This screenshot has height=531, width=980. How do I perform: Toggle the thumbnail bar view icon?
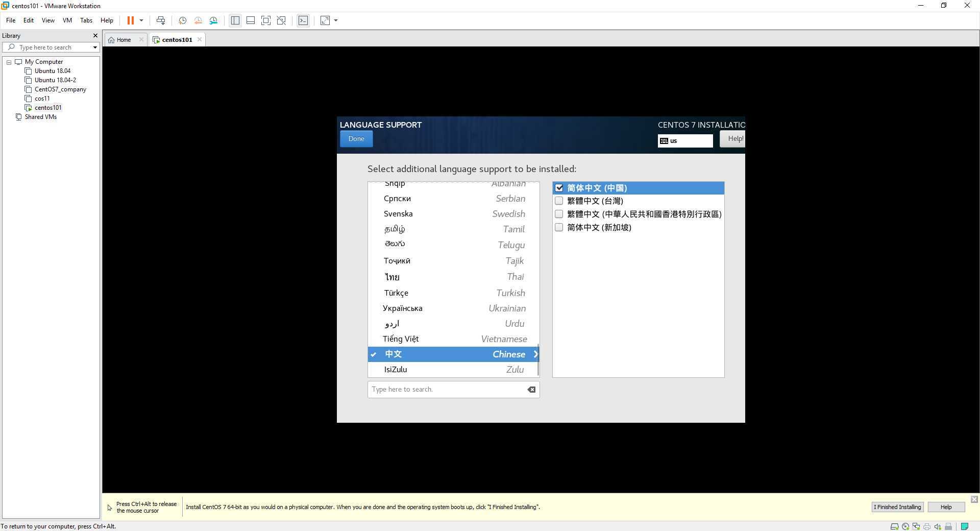[x=251, y=20]
